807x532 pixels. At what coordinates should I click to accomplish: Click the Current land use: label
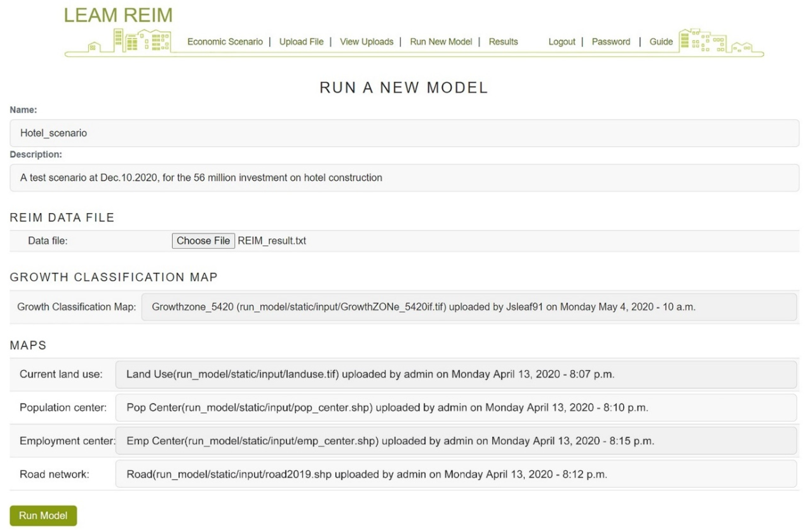coord(61,374)
